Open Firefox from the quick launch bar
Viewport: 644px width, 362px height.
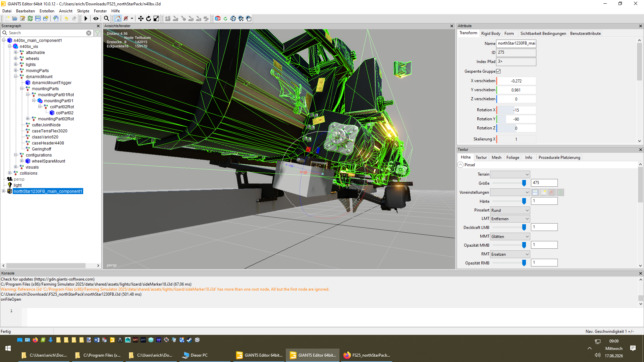tap(35, 340)
